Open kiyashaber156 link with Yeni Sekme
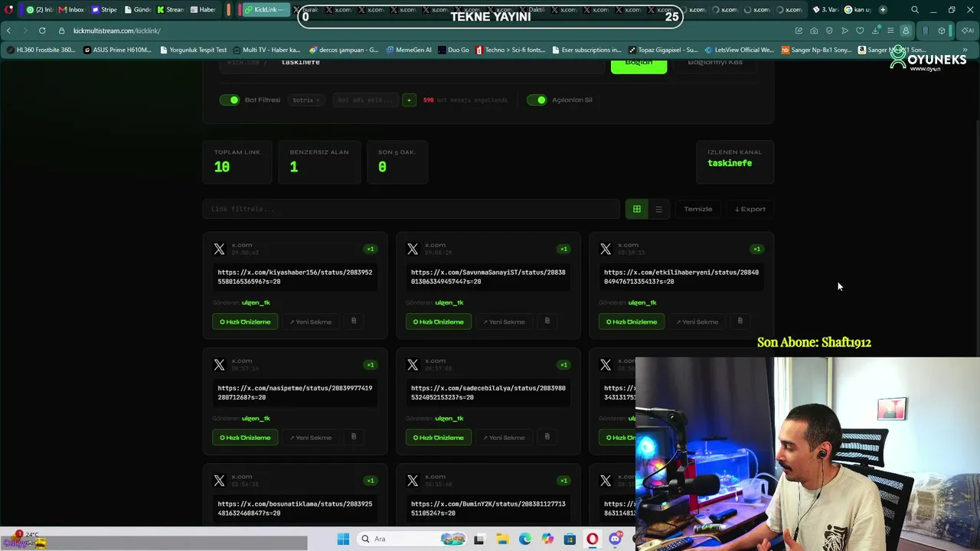The width and height of the screenshot is (980, 551). tap(311, 321)
